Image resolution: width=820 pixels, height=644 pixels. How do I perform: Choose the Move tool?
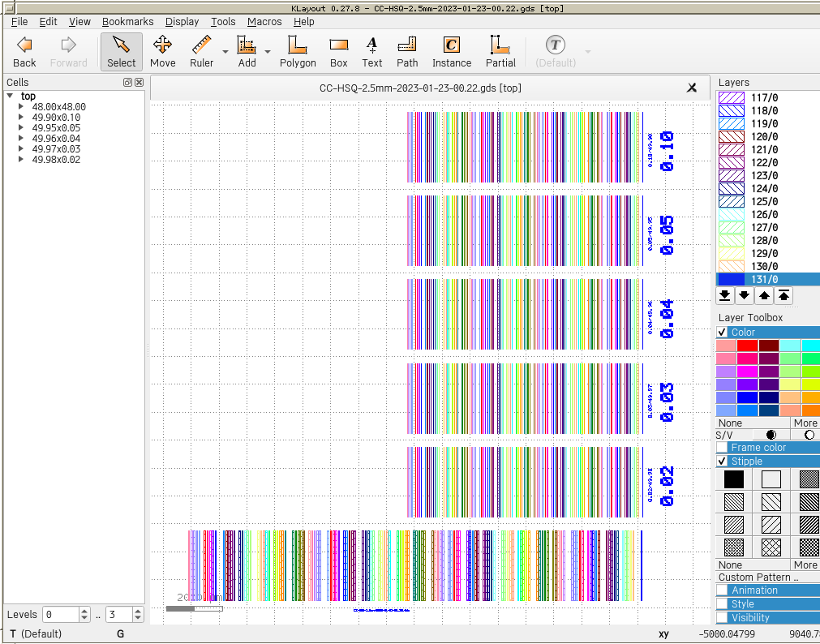pyautogui.click(x=163, y=51)
